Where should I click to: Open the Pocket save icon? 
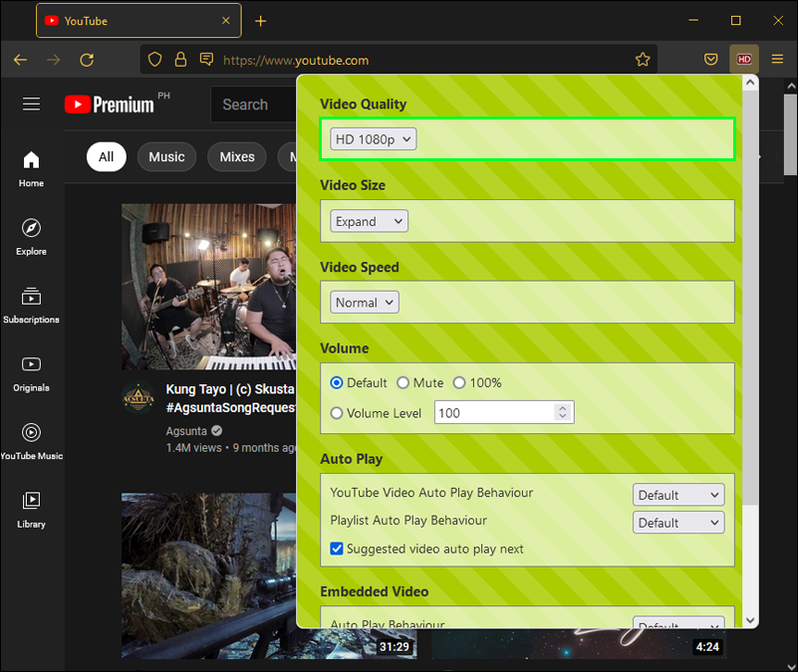(x=711, y=60)
